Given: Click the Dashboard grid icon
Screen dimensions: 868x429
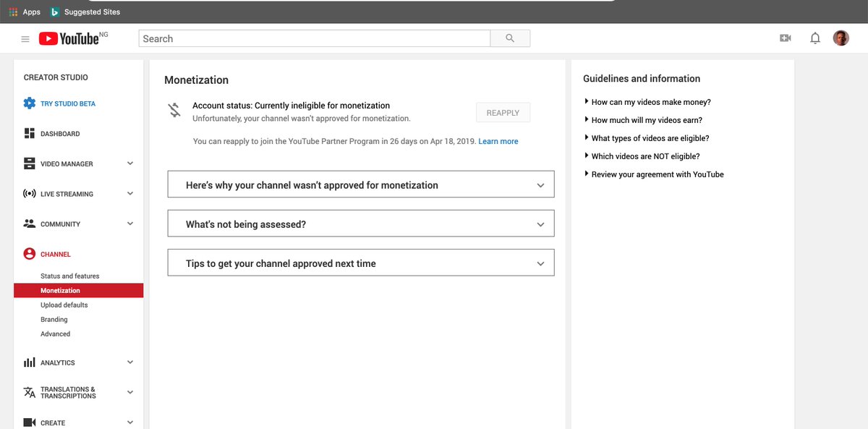Looking at the screenshot, I should tap(30, 134).
